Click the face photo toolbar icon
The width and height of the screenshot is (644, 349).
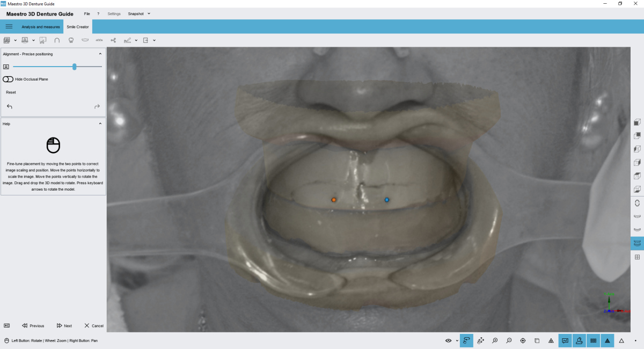click(25, 40)
